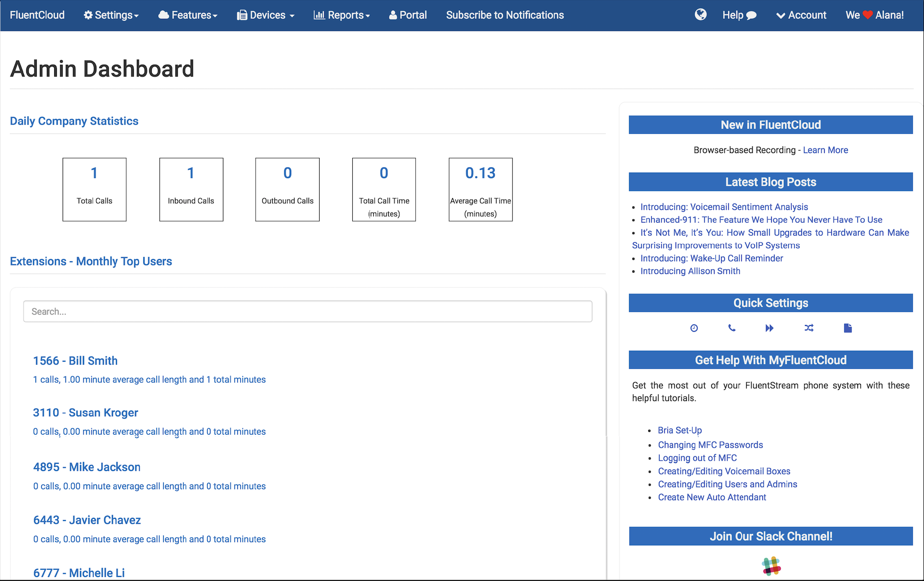Screen dimensions: 924x581
Task: Click the Slack logo icon
Action: point(771,566)
